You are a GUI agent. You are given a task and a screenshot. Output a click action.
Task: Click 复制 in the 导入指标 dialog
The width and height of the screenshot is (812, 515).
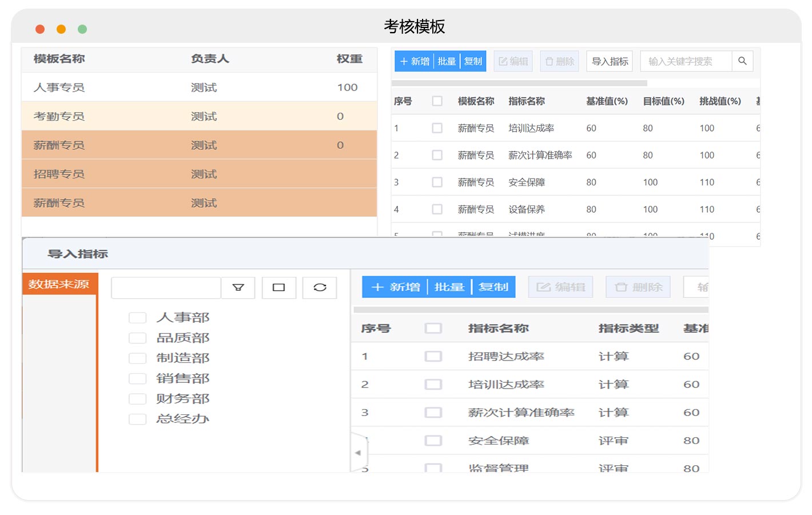pos(493,287)
